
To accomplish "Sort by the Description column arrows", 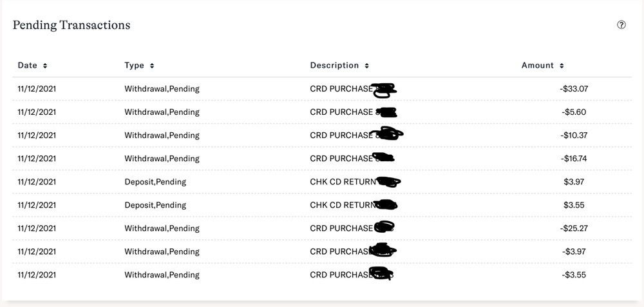I will click(x=367, y=66).
